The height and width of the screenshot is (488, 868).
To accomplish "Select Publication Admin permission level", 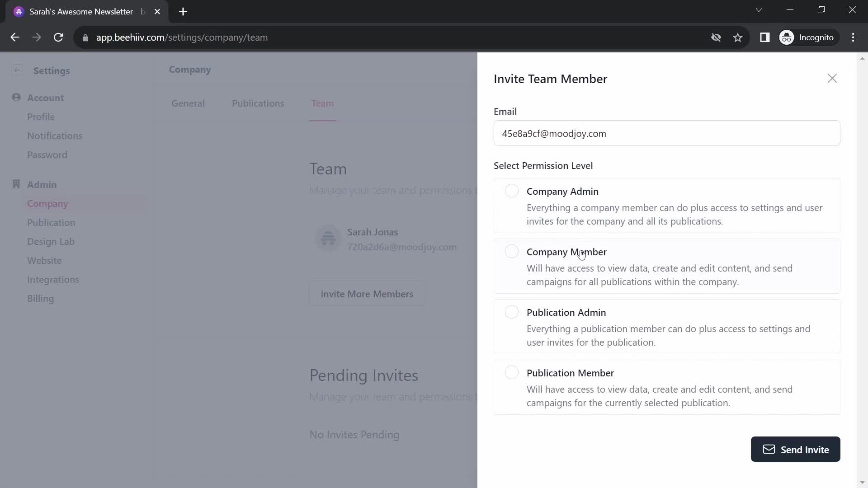I will [511, 312].
